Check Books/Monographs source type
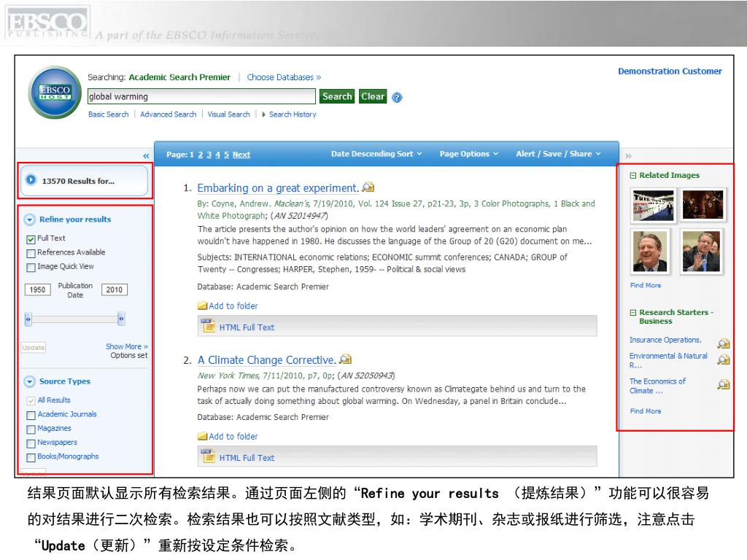The image size is (747, 560). (x=31, y=458)
